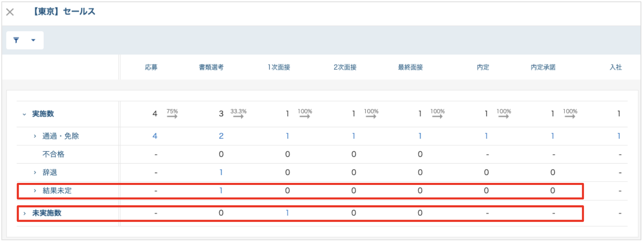
Task: Click the 実施数 row label
Action: 43,114
